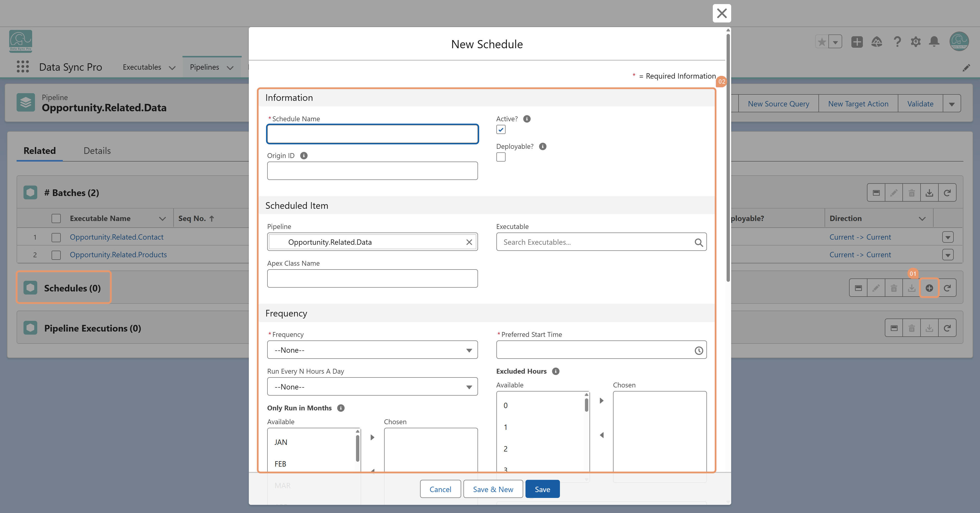Open the Frequency dropdown
The image size is (980, 513).
click(372, 350)
